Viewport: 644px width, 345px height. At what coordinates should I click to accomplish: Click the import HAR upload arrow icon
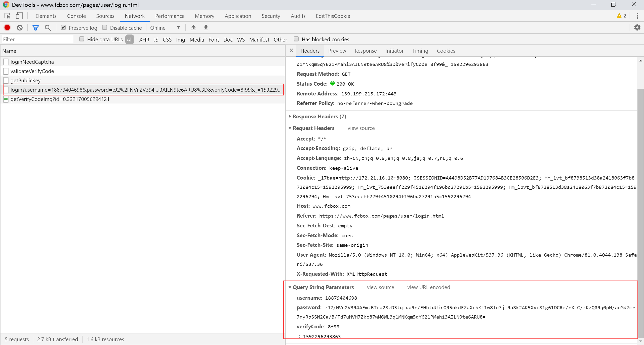click(193, 28)
